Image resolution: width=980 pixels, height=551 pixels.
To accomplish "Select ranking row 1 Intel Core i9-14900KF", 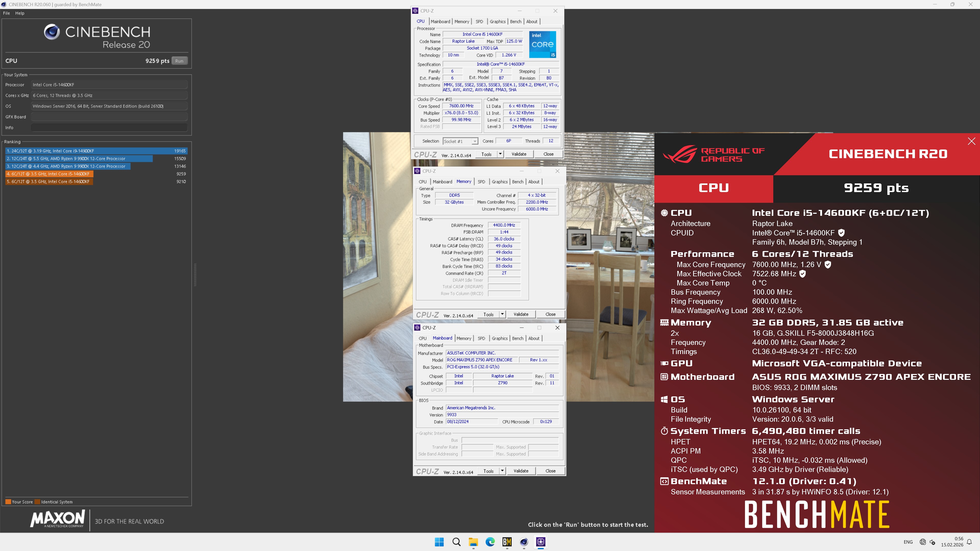I will 96,151.
